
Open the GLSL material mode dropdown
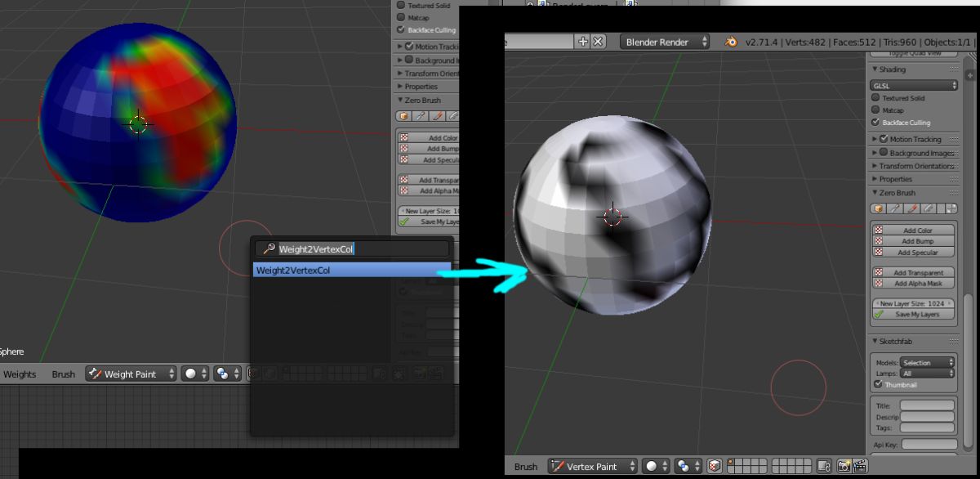click(x=914, y=85)
